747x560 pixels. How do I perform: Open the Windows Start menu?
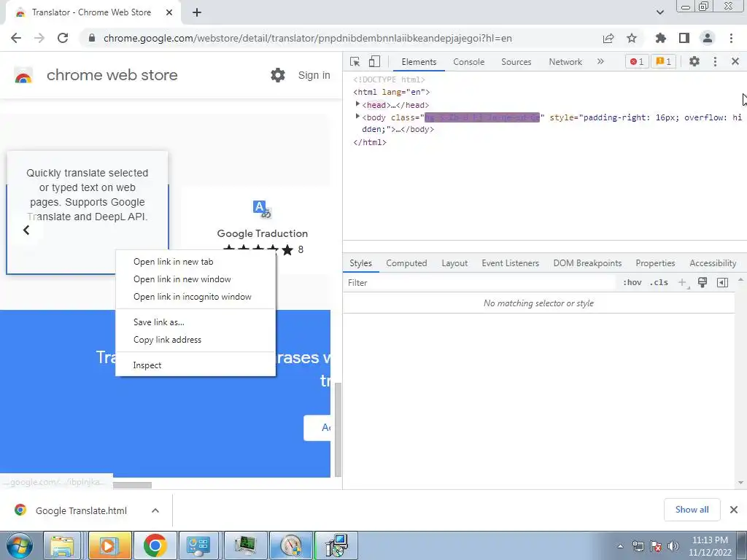pos(19,545)
